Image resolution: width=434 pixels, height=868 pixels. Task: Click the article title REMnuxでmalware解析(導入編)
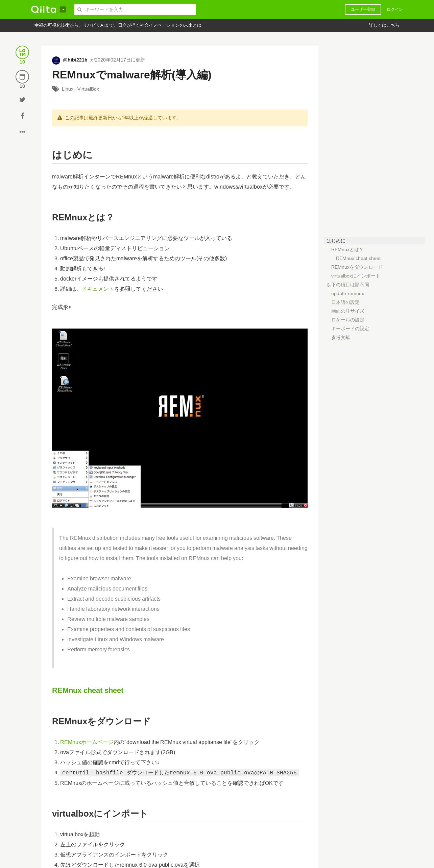point(131,75)
